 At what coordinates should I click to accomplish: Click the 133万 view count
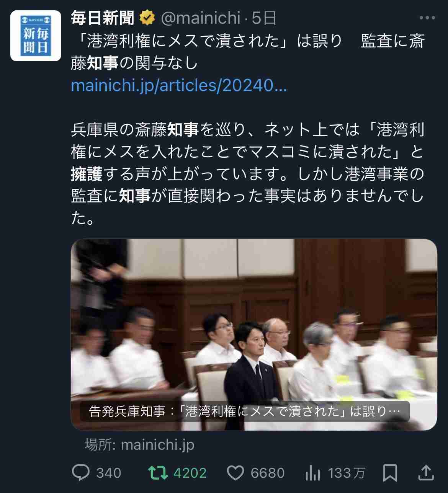point(347,473)
